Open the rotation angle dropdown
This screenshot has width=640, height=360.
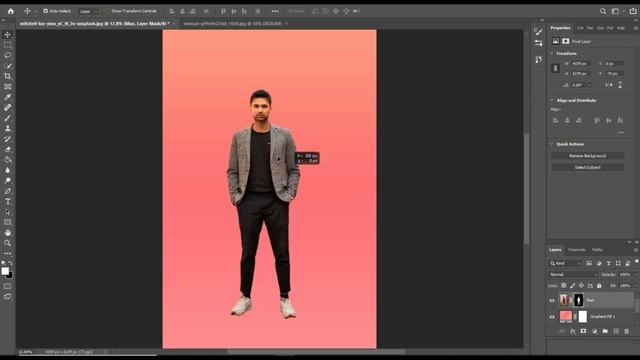589,85
